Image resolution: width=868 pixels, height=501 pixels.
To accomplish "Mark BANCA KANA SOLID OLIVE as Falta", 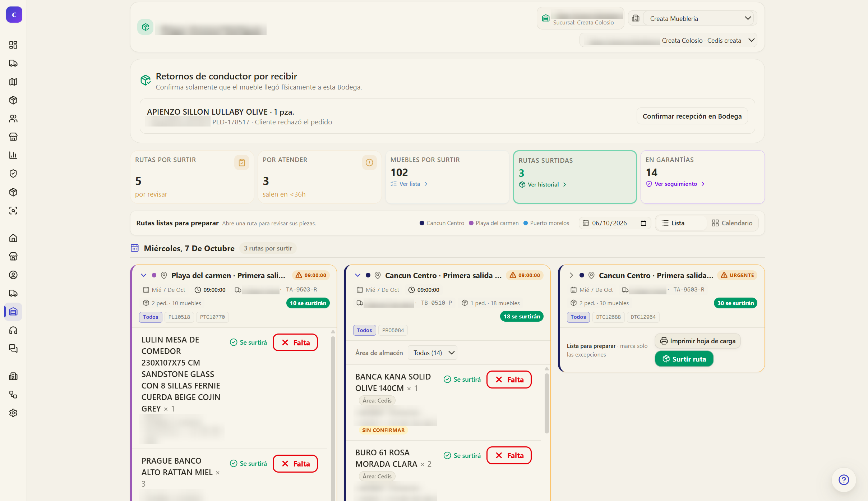I will (x=509, y=380).
